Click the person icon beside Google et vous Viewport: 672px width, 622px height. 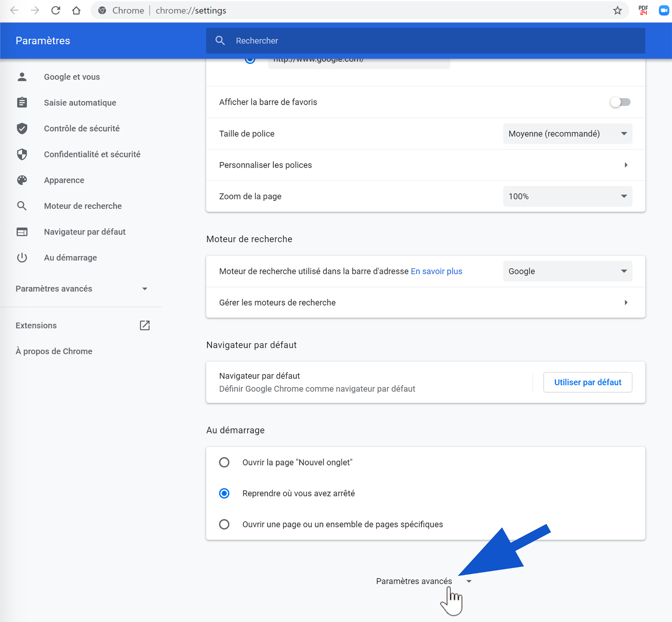[22, 77]
